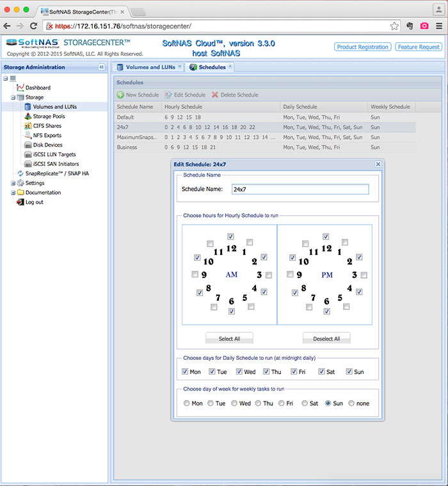Click the pink camera extension icon
Viewport: 448px width, 486px height.
pos(424,26)
